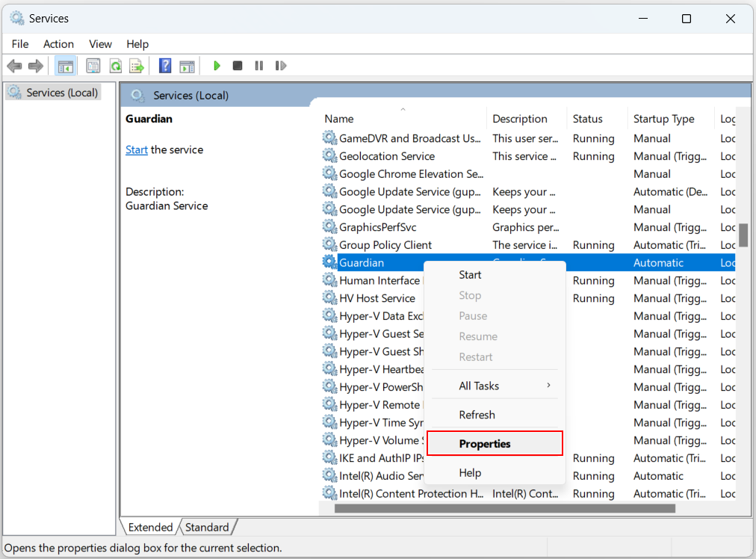The image size is (756, 559).
Task: Toggle the Show/Hide Action Pane toolbar icon
Action: [x=187, y=66]
